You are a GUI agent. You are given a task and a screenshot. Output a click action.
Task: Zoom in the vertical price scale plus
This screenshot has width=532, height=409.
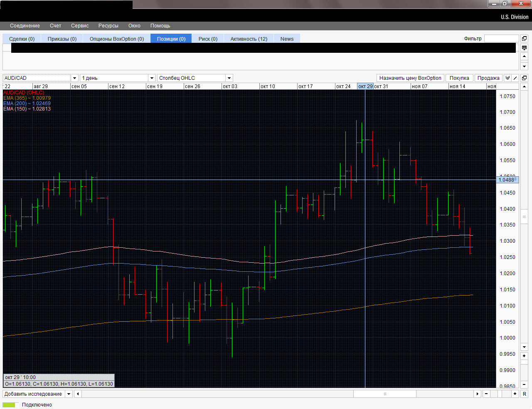point(524,356)
